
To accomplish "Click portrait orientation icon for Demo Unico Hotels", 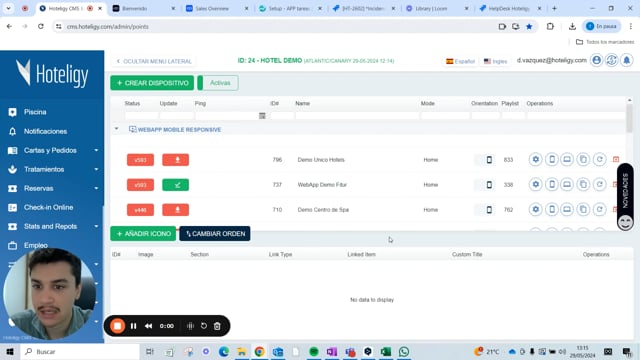I will coord(489,160).
